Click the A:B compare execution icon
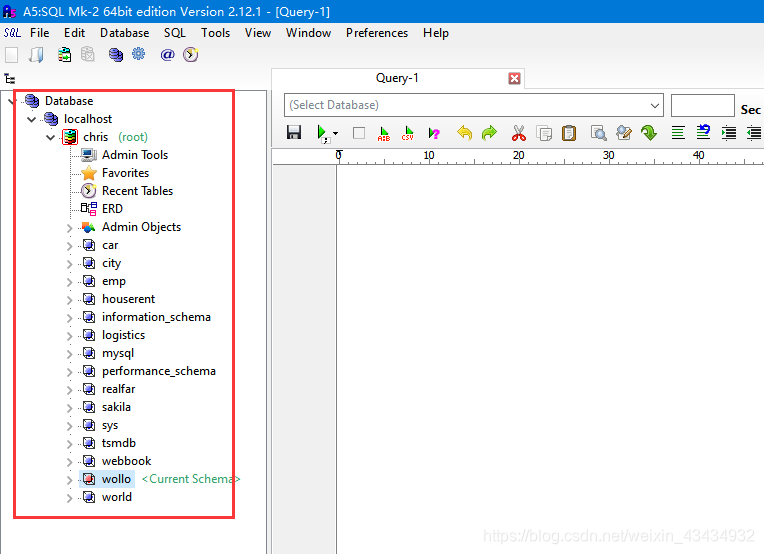 point(384,133)
